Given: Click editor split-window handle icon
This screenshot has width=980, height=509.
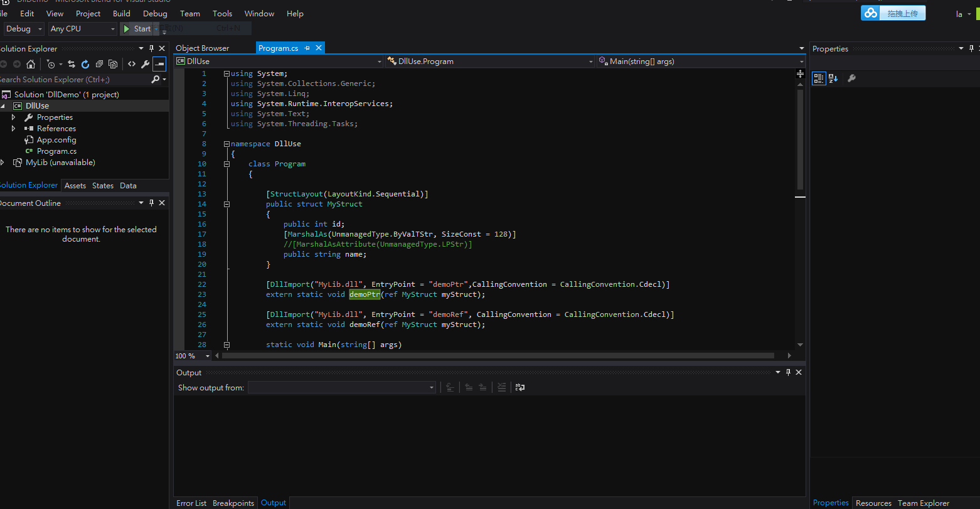Looking at the screenshot, I should tap(800, 74).
